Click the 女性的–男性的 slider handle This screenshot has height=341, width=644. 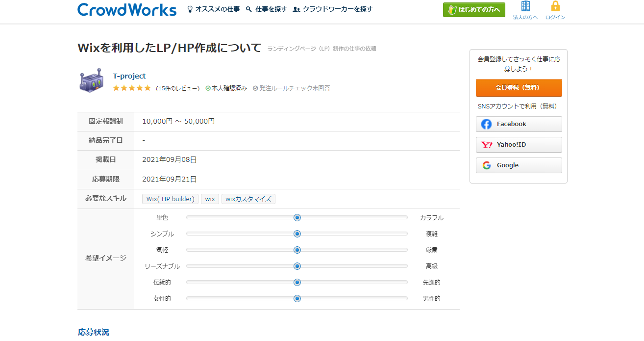click(x=297, y=298)
